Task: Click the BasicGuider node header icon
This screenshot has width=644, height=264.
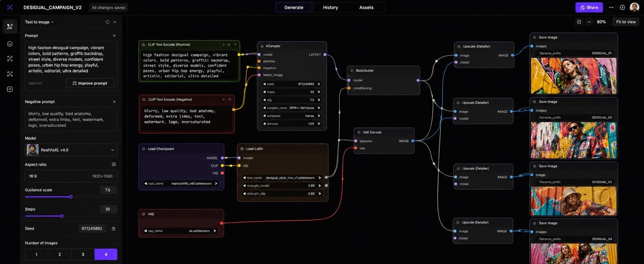Action: click(x=352, y=70)
